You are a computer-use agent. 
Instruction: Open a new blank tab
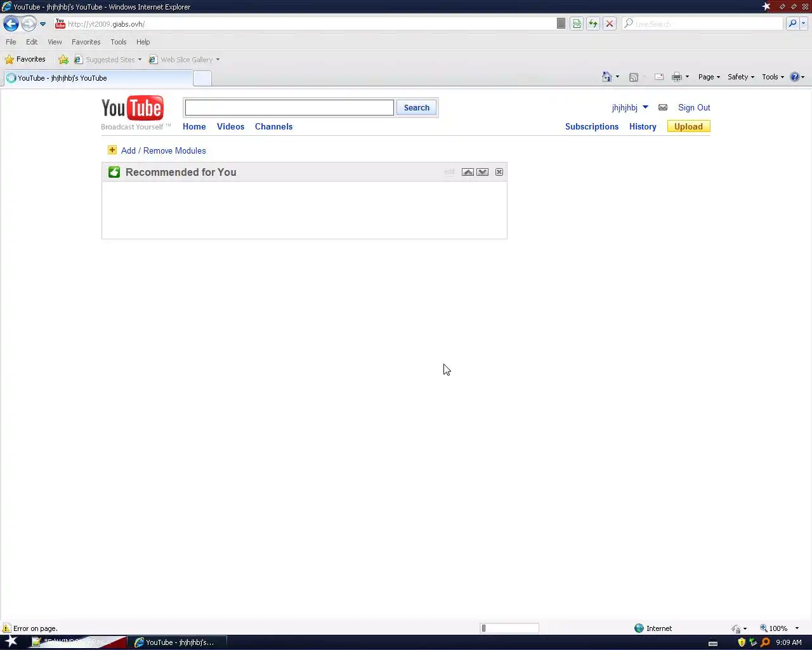(202, 78)
